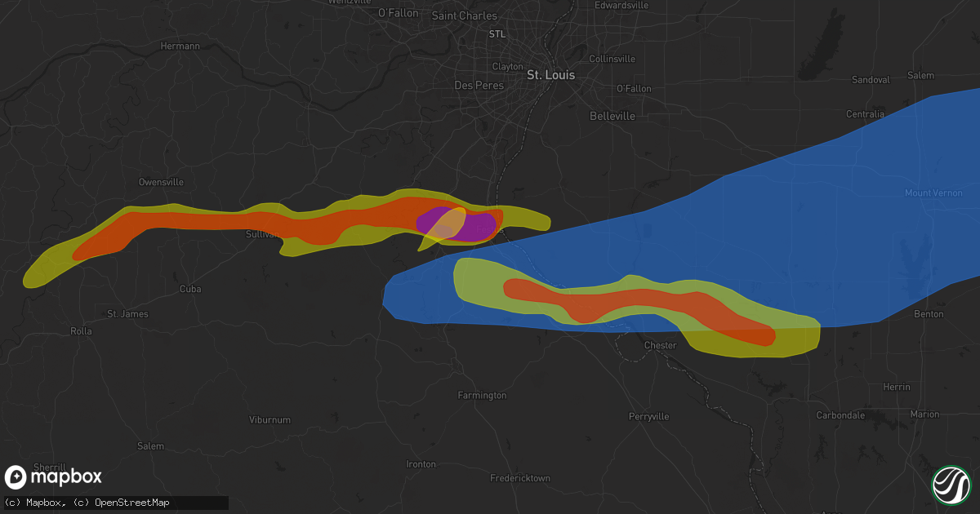Select the Owensville label
Viewport: 980px width, 514px height.
161,182
